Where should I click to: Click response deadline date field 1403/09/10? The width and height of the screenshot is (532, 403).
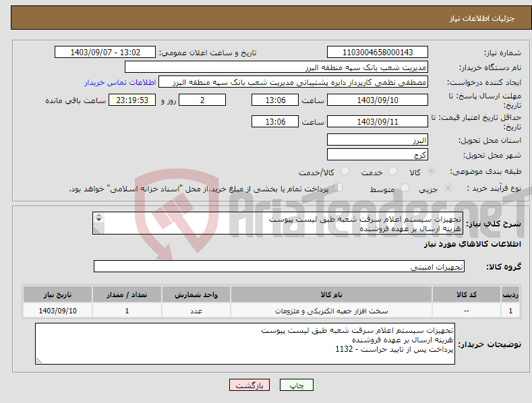pos(378,100)
